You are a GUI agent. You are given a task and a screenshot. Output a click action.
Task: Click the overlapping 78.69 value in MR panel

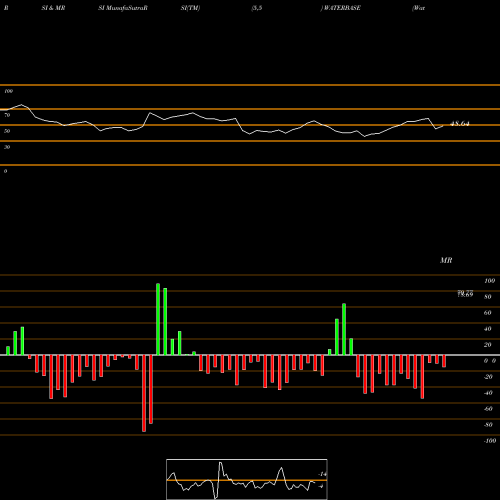click(465, 294)
